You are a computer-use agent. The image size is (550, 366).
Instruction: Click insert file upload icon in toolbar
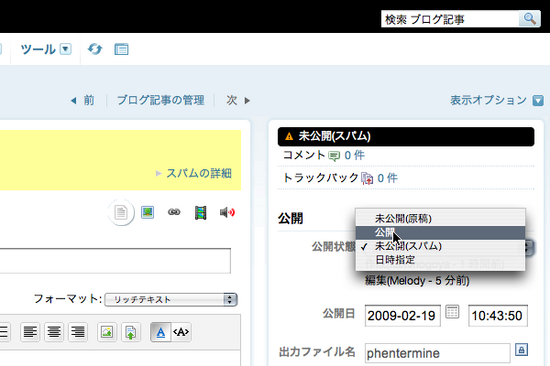pyautogui.click(x=131, y=332)
